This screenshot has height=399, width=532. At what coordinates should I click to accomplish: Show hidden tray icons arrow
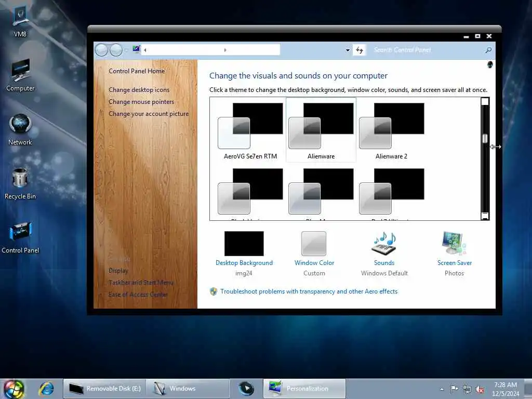pyautogui.click(x=442, y=390)
